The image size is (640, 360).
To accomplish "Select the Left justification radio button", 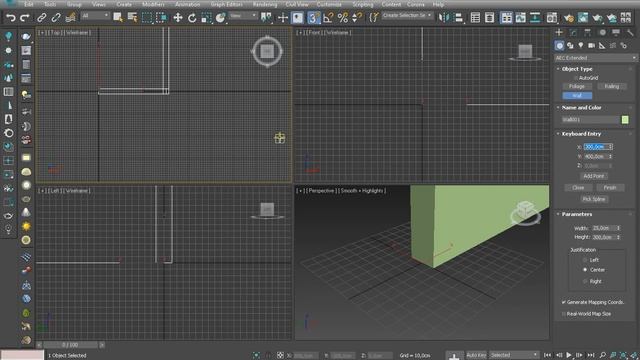I will click(585, 260).
